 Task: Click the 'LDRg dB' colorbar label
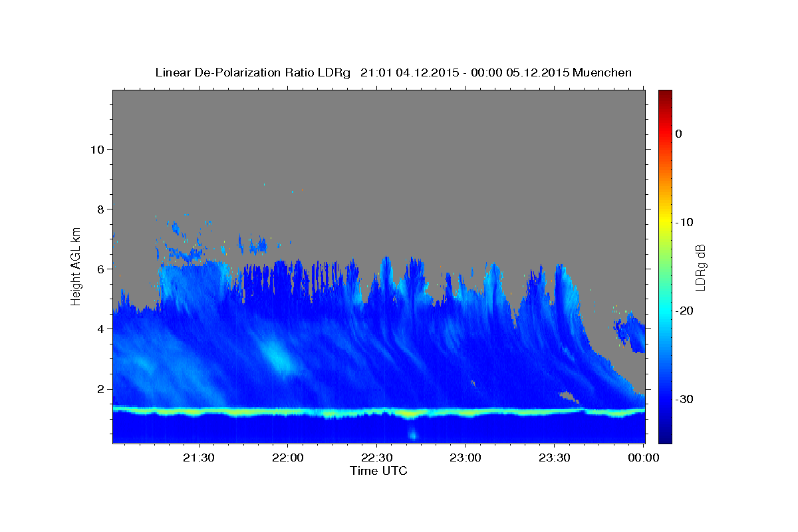(700, 267)
